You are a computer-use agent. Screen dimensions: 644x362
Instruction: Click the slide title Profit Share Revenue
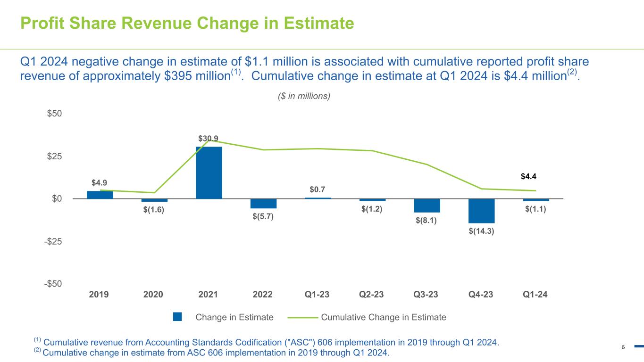tap(187, 23)
